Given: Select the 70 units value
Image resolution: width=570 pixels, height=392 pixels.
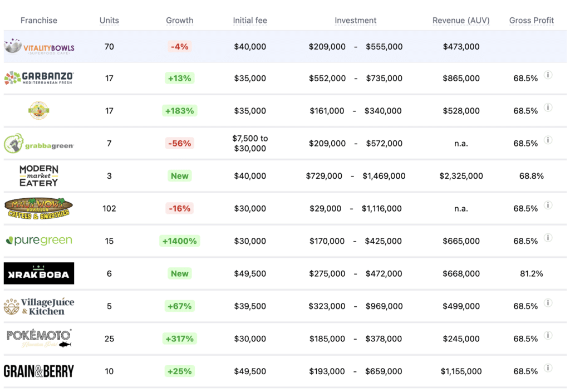Looking at the screenshot, I should (x=110, y=47).
